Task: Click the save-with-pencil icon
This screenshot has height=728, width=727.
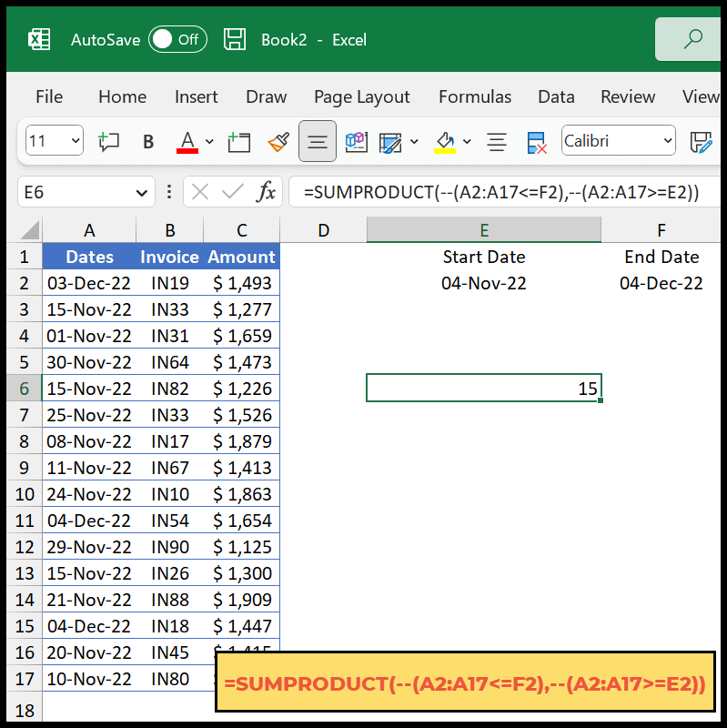Action: coord(701,142)
